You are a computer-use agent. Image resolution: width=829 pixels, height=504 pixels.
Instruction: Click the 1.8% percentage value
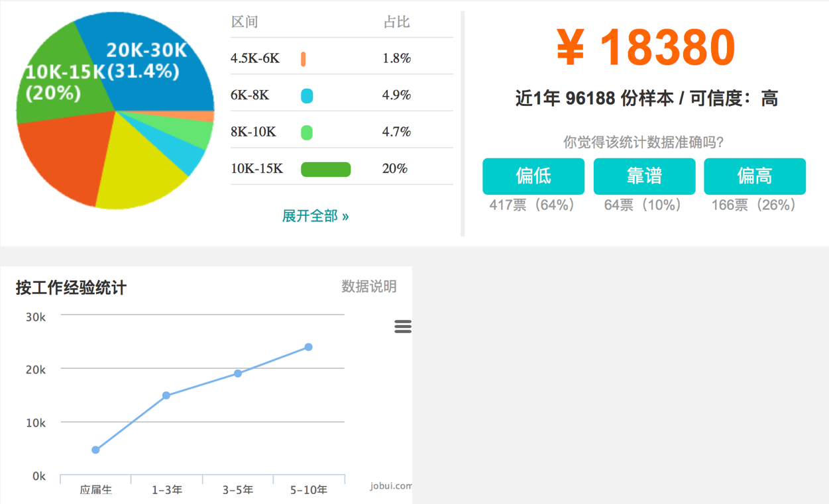[396, 59]
